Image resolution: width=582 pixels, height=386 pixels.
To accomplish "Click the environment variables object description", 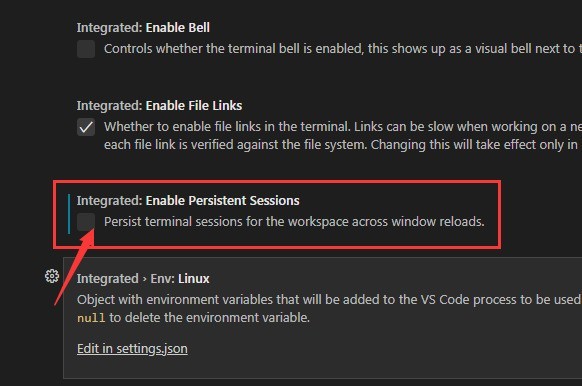I will click(329, 300).
